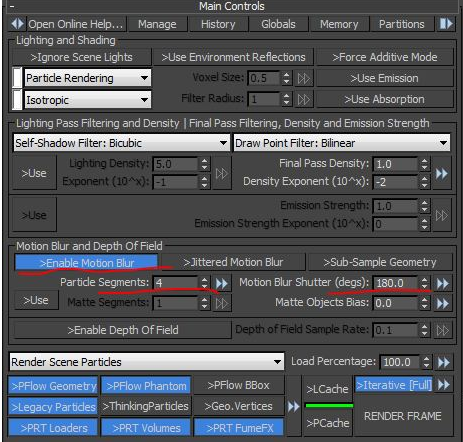
Task: Toggle Use Environment Reflections
Action: click(x=233, y=57)
